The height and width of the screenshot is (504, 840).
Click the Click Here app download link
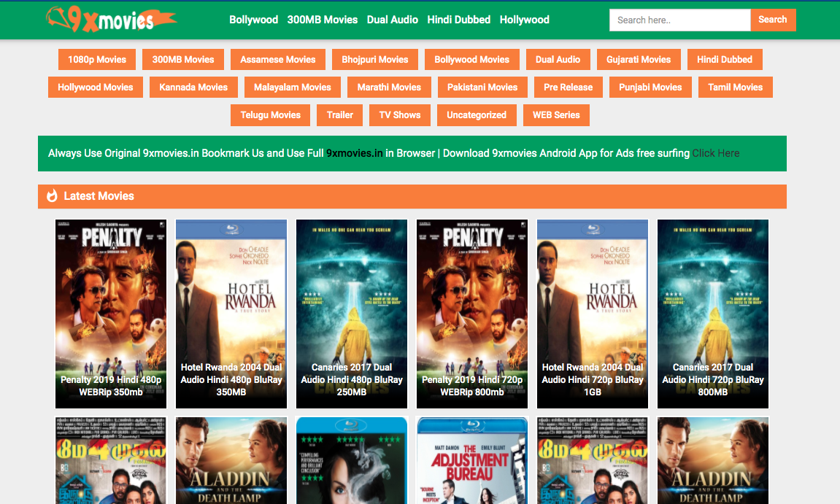point(716,153)
